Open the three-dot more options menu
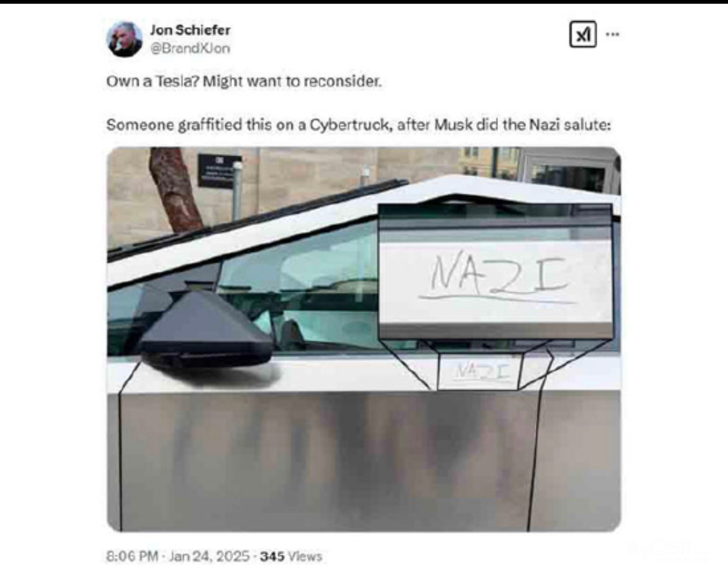The width and height of the screenshot is (728, 571). click(612, 34)
